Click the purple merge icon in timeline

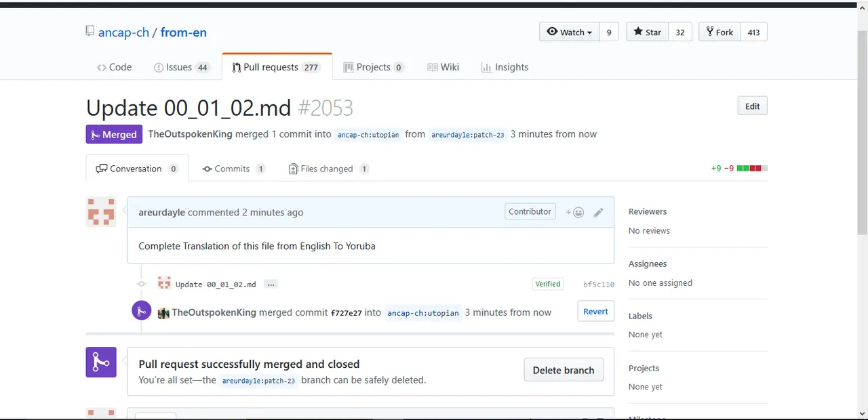pos(141,311)
